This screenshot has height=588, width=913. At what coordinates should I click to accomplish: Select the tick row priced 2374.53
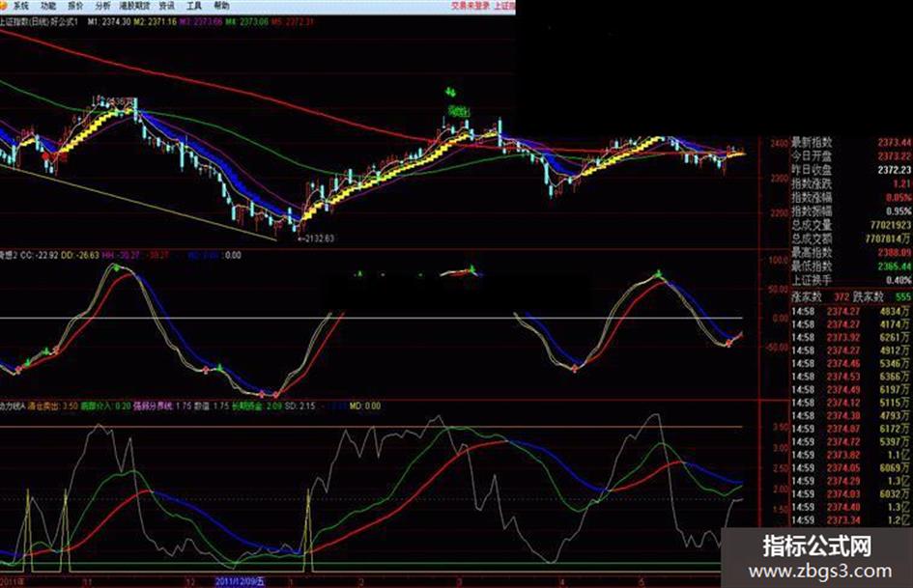point(851,377)
